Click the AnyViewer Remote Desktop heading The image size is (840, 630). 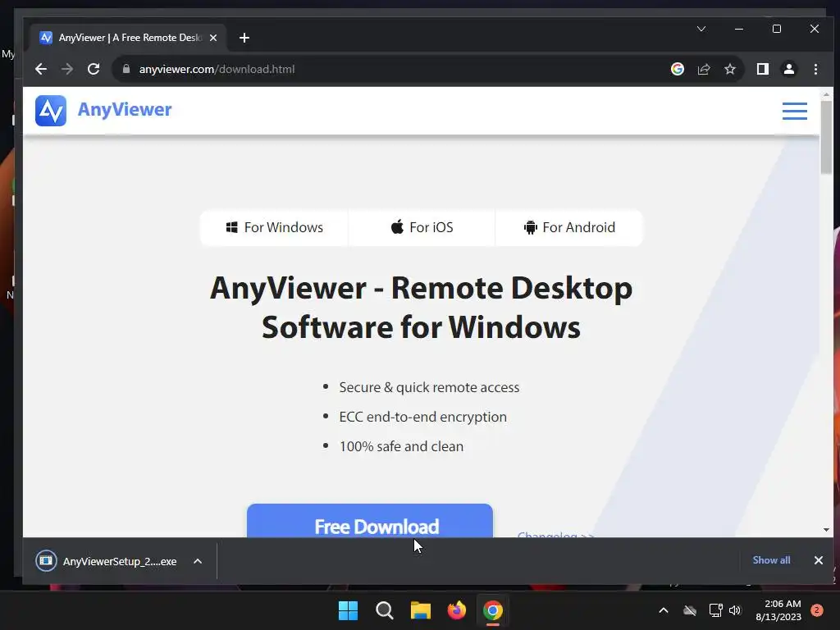click(x=421, y=308)
